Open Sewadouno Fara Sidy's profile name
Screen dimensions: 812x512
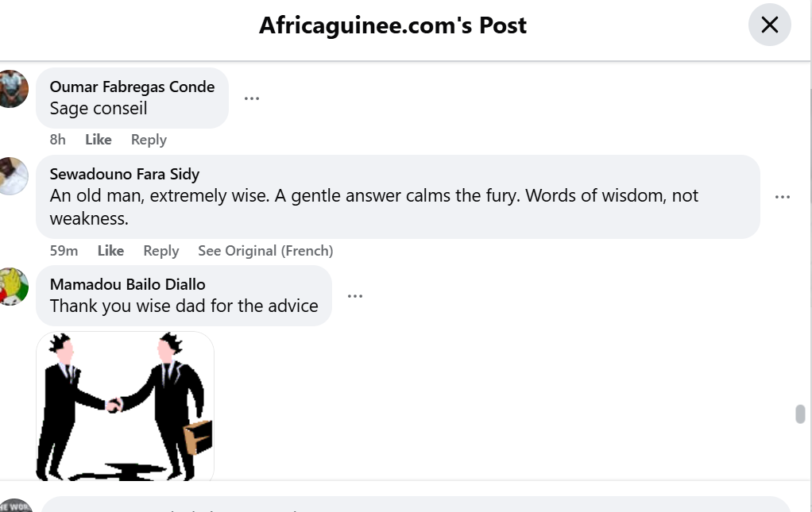pos(124,174)
